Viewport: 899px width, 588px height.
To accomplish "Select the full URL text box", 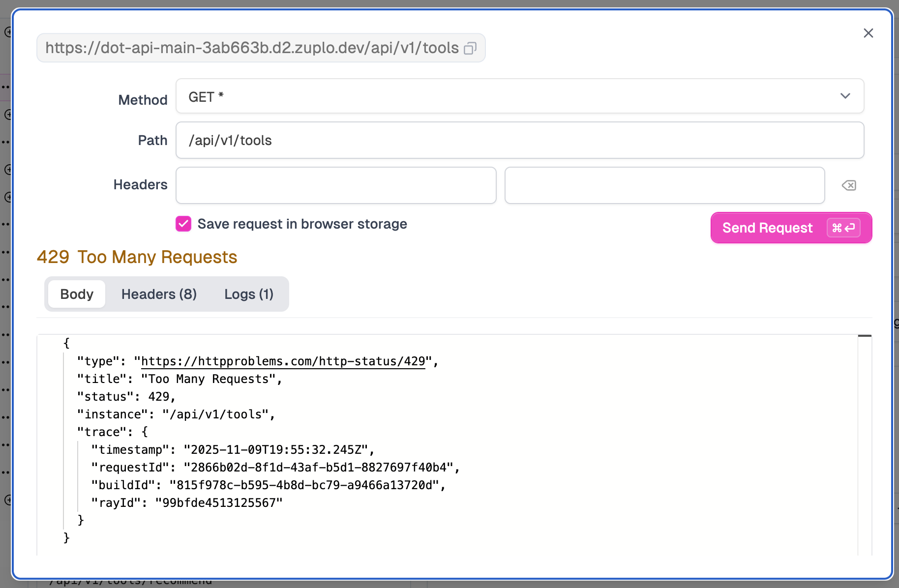I will 252,48.
